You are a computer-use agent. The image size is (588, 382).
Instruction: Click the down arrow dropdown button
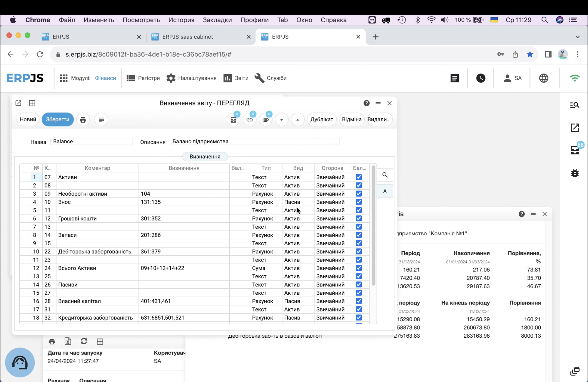[281, 120]
